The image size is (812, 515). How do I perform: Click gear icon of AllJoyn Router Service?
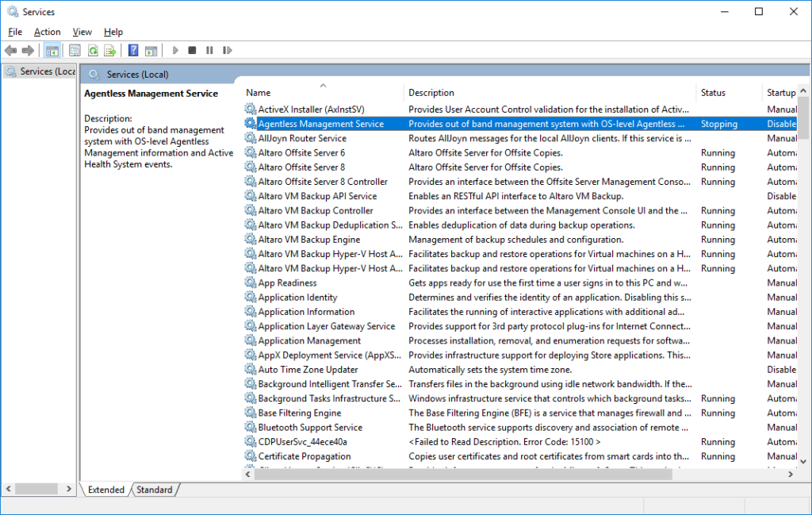[x=250, y=138]
